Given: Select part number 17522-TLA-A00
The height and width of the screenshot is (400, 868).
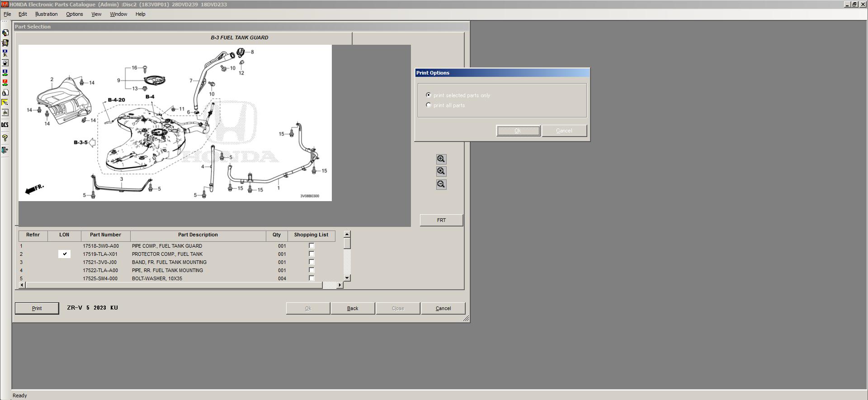Looking at the screenshot, I should (x=100, y=270).
